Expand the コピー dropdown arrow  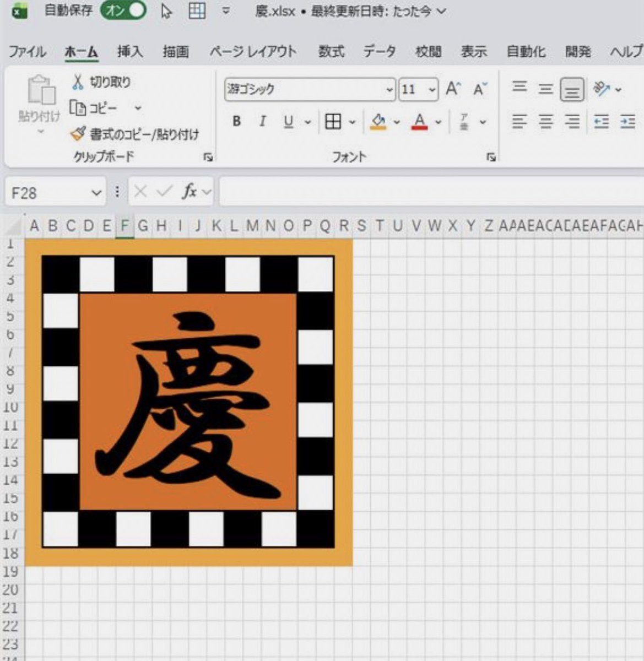pyautogui.click(x=138, y=108)
